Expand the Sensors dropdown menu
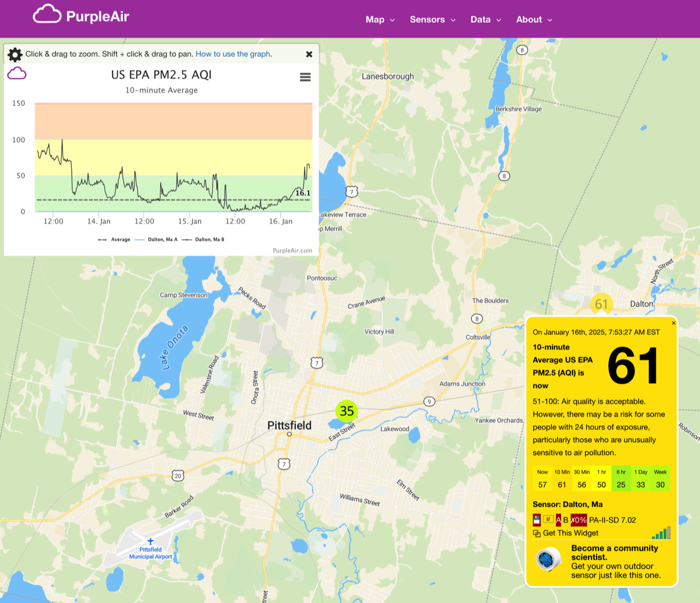Viewport: 700px width, 603px height. [432, 20]
